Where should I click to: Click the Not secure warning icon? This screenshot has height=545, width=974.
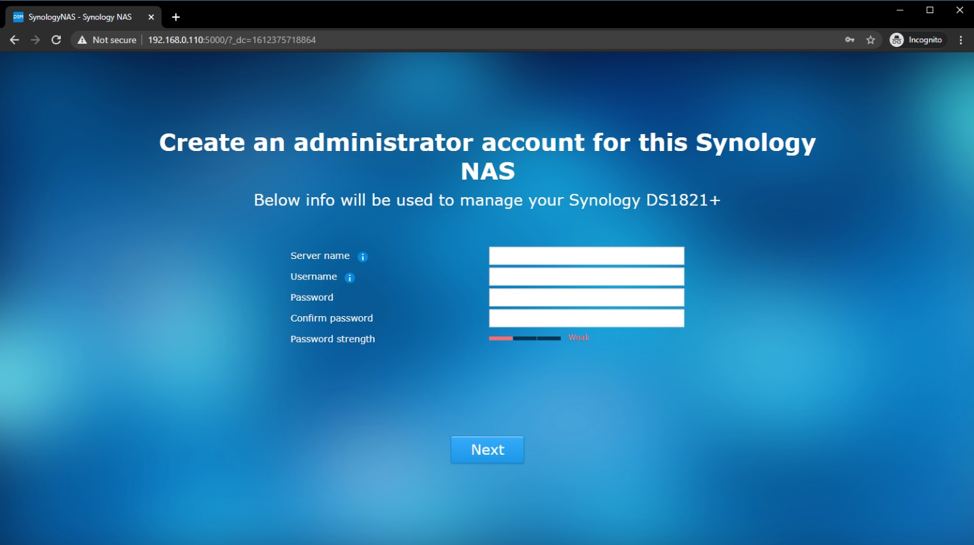coord(83,40)
